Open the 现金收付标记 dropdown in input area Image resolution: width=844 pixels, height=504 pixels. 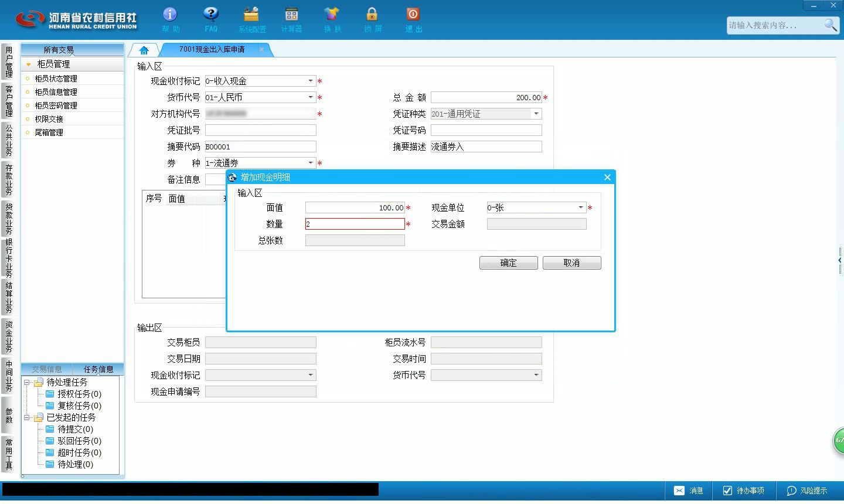(x=311, y=81)
